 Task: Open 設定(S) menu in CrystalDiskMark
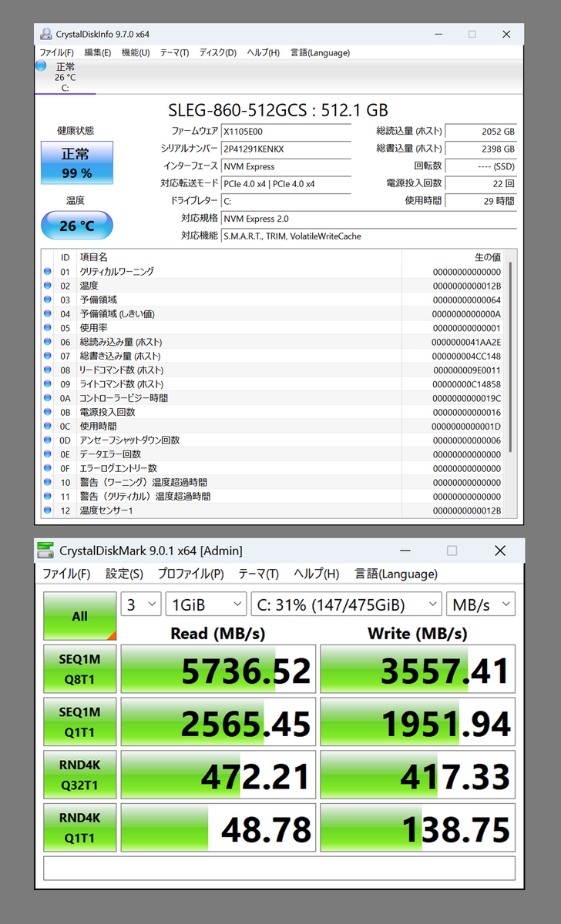[x=124, y=574]
